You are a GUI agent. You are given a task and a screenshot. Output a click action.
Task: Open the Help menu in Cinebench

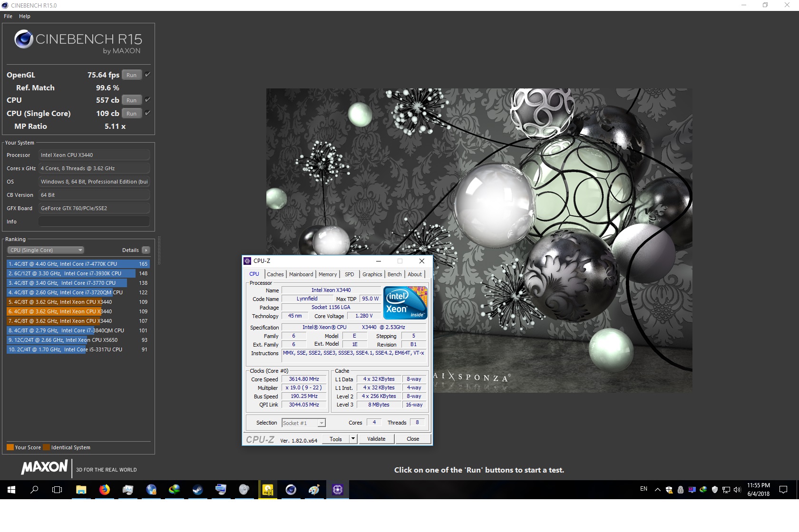(25, 16)
